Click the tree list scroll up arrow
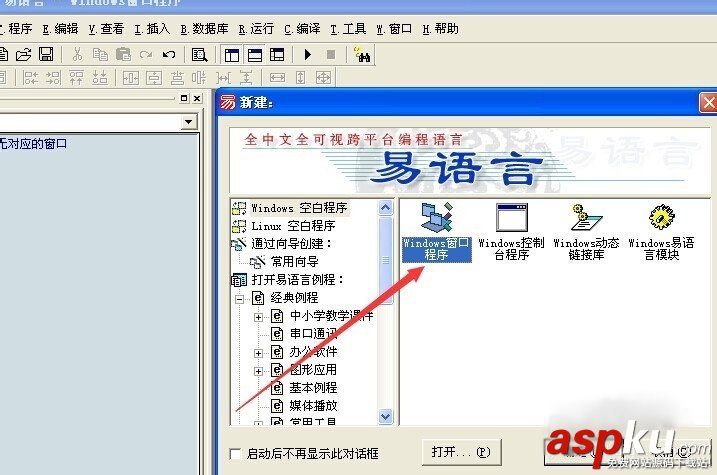The image size is (717, 475). [385, 208]
